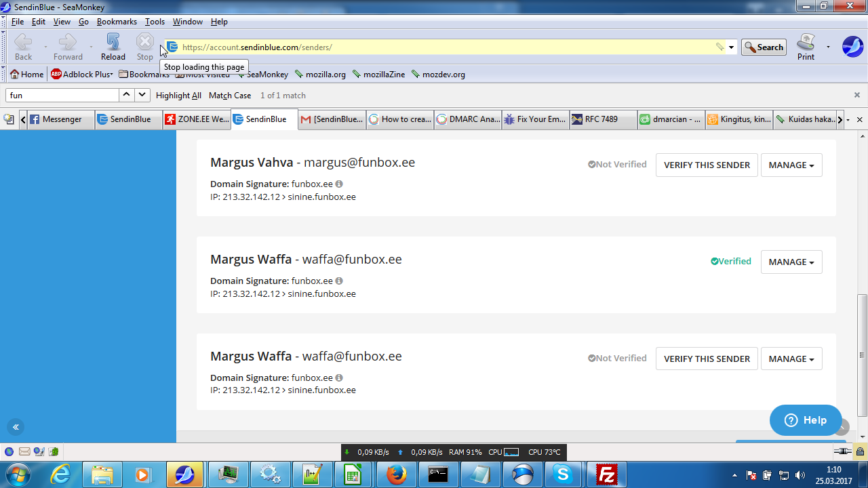Close the find bar
This screenshot has height=488, width=868.
857,96
